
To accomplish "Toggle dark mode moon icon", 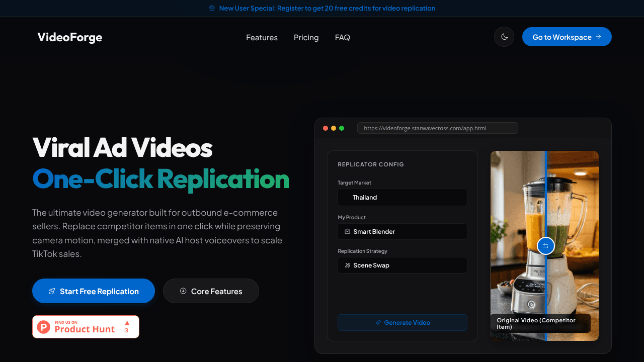I will click(x=504, y=37).
